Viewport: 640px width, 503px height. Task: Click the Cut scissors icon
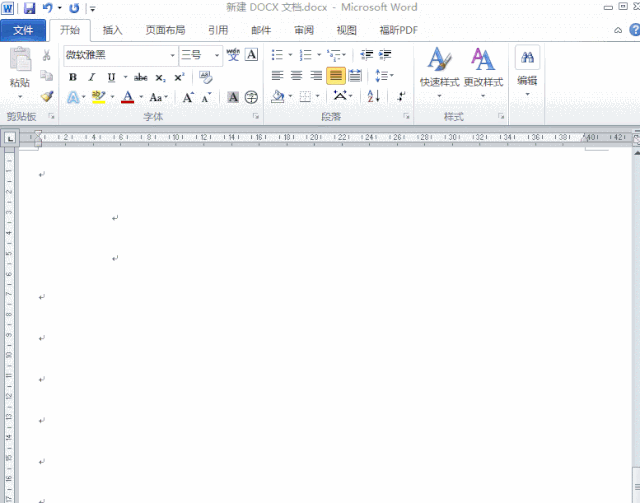pyautogui.click(x=47, y=55)
